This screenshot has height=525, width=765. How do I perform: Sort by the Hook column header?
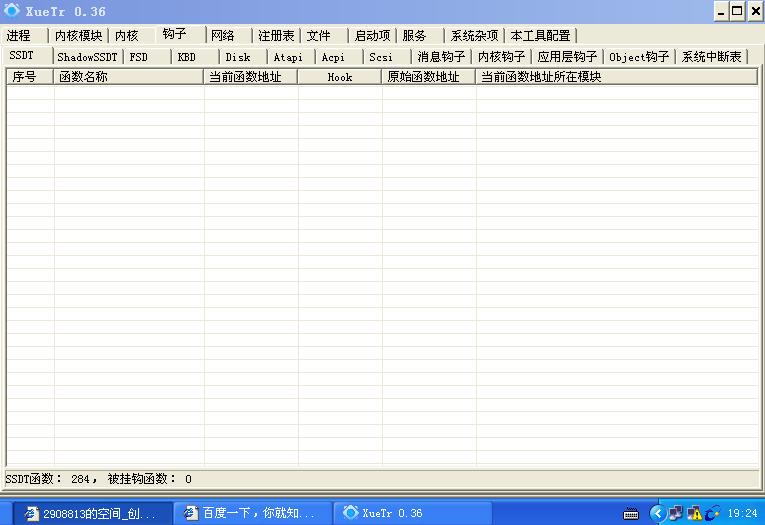pyautogui.click(x=340, y=77)
